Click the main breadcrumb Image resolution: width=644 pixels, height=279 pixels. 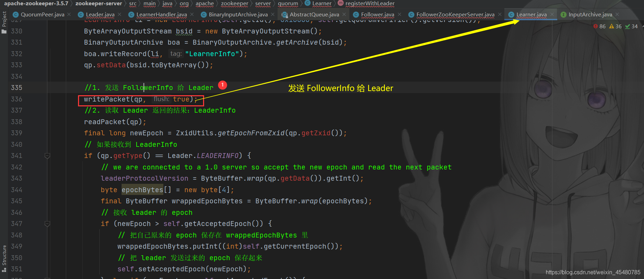click(149, 3)
